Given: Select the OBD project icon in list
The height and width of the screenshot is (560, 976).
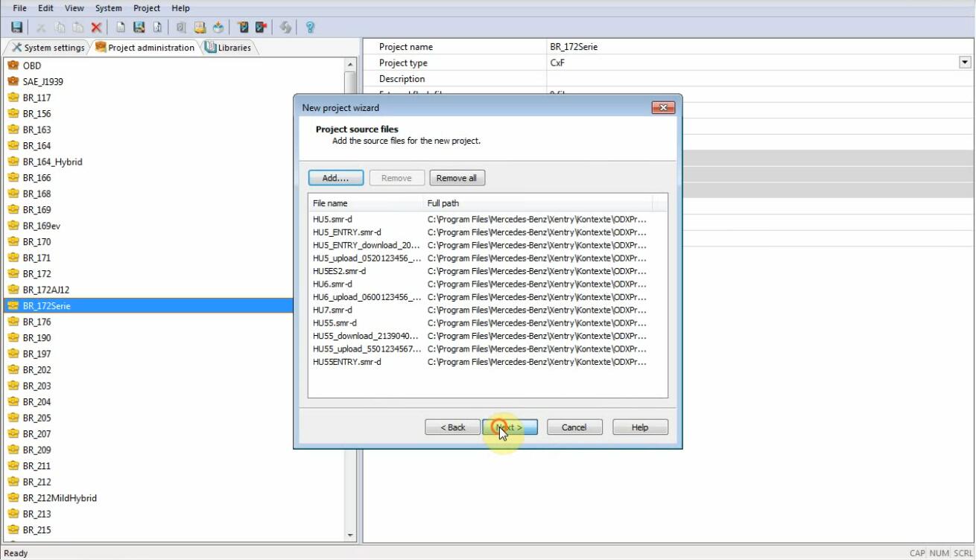Looking at the screenshot, I should [x=13, y=66].
